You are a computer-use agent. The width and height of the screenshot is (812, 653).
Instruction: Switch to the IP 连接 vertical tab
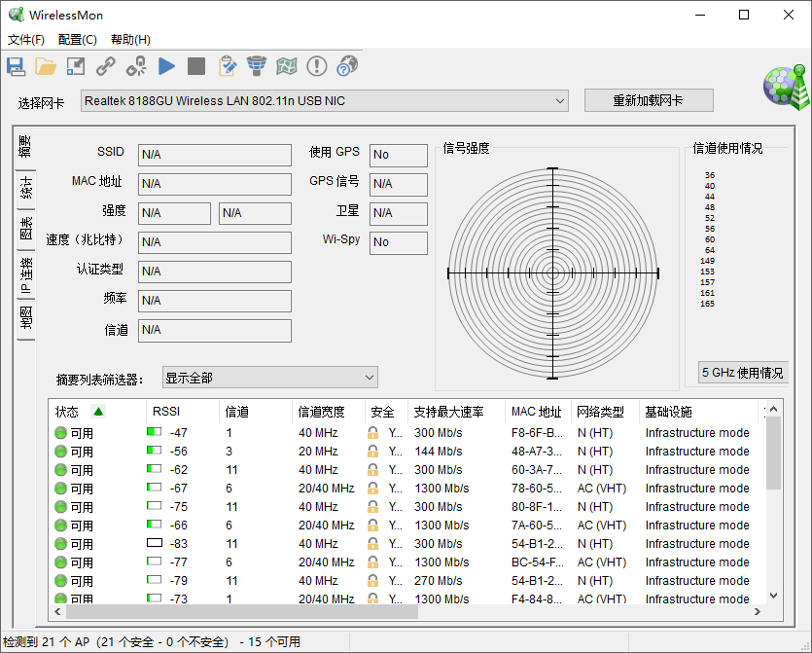click(26, 275)
